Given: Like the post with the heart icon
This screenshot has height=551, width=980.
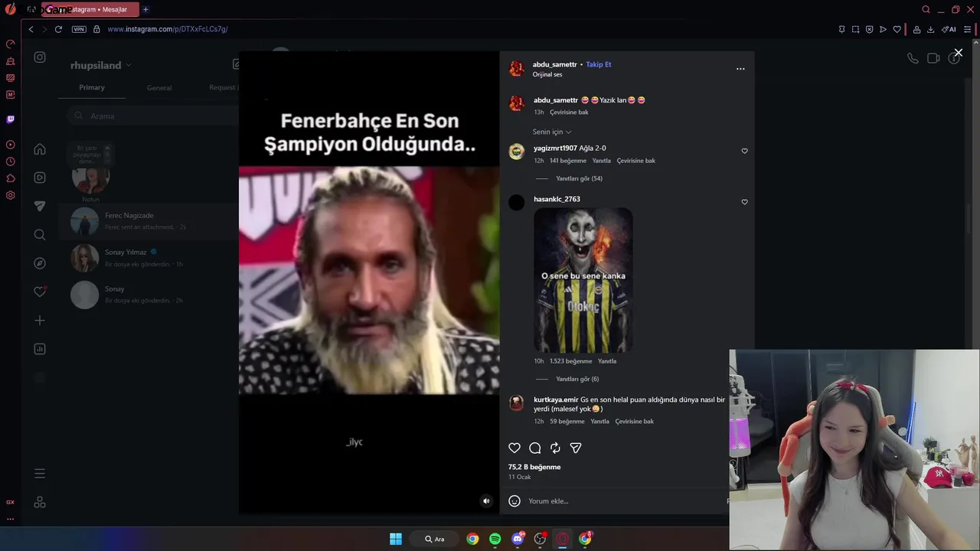Looking at the screenshot, I should 514,448.
